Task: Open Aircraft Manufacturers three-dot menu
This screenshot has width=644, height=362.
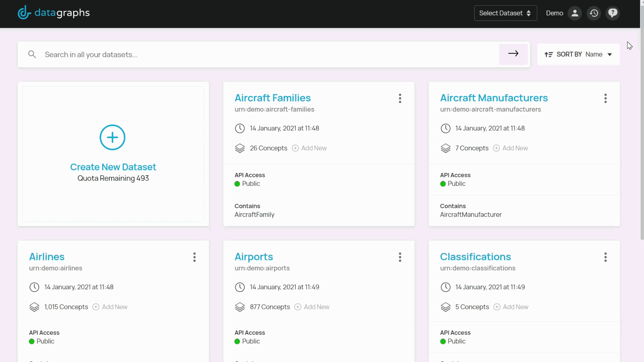Action: point(605,98)
